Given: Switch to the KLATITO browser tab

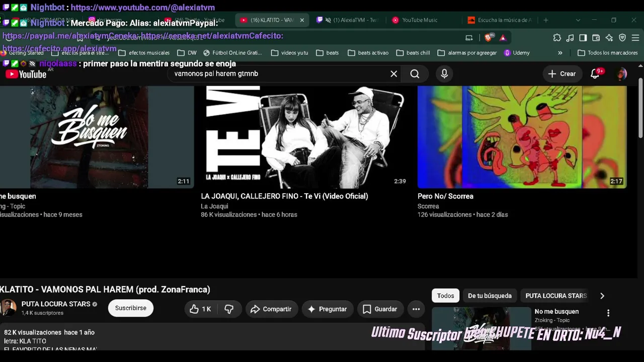Looking at the screenshot, I should pos(272,20).
